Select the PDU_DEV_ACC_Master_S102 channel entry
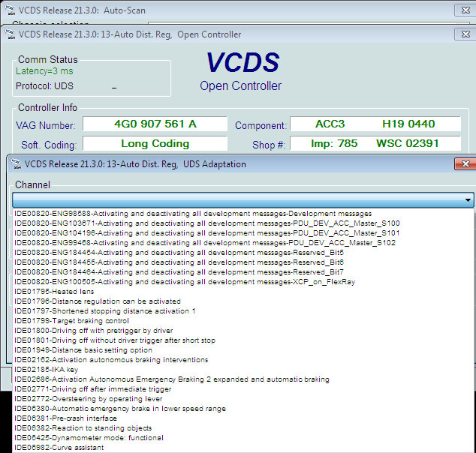Viewport: 476px width, 453px height. point(243,243)
